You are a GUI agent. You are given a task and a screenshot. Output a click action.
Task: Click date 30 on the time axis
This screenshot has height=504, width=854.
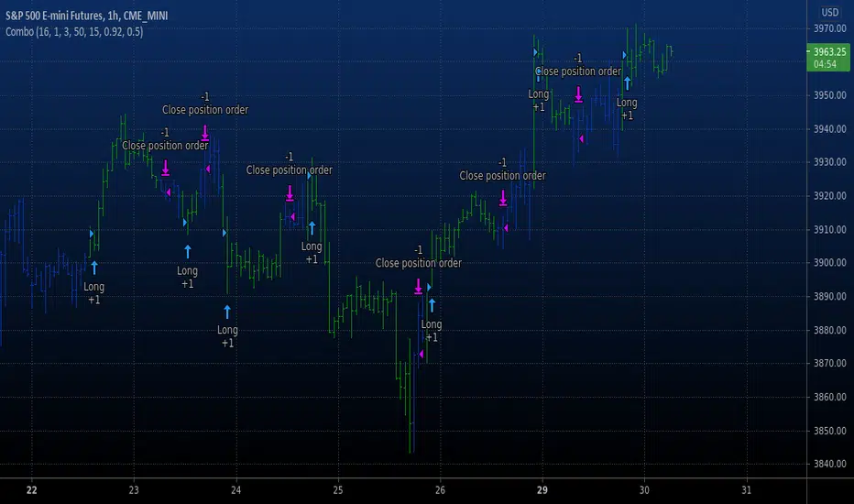click(x=644, y=490)
